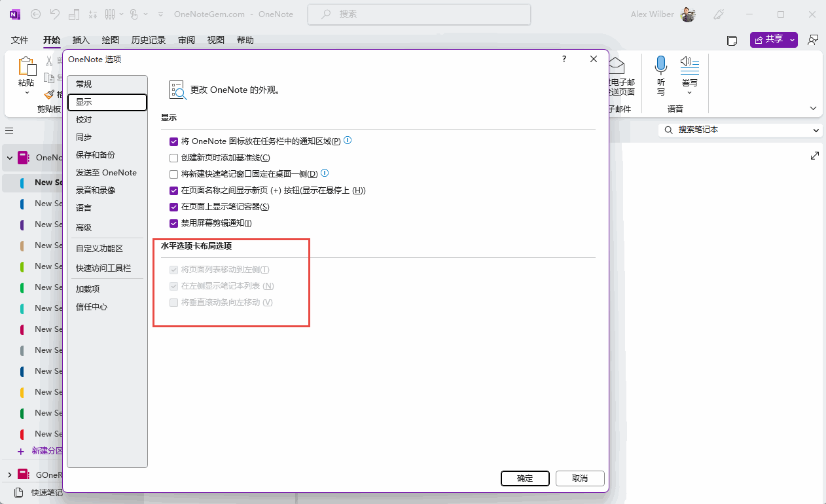Screen dimensions: 826x504
Task: Open the sticky notes feed icon
Action: (x=732, y=41)
